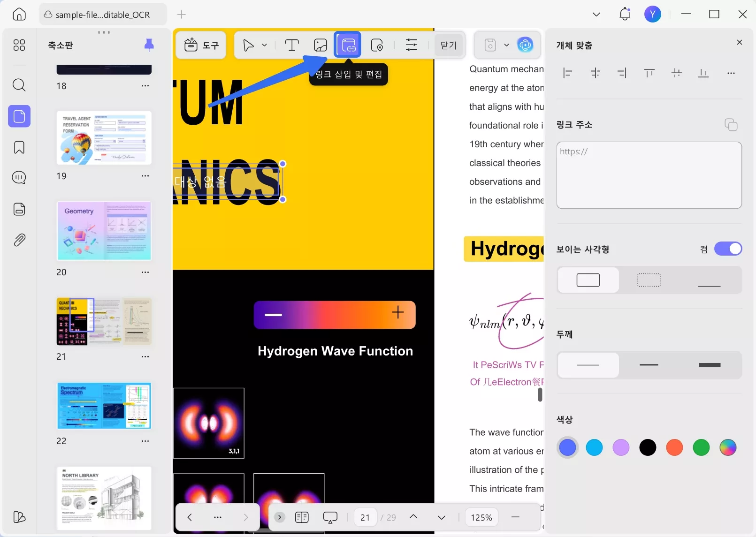Open options menu for page 19
Screen dimensions: 756x537
[x=145, y=176]
